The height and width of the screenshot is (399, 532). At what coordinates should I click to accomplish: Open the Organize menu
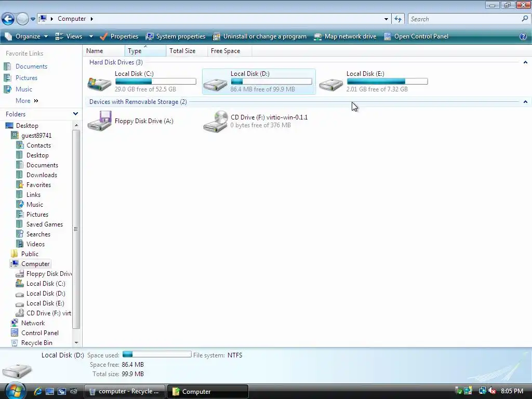(26, 36)
